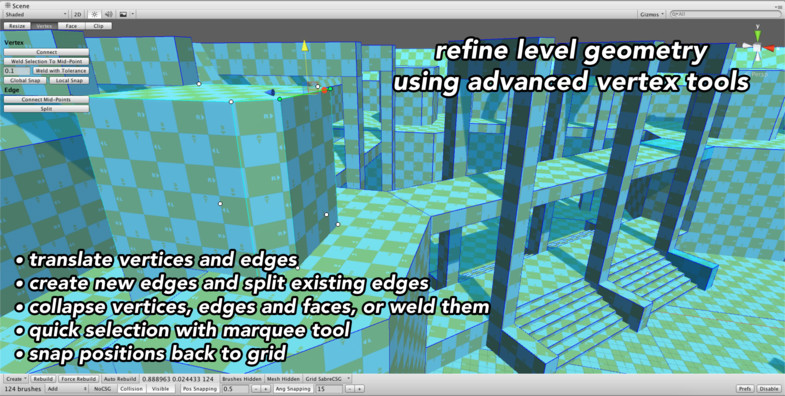Click center cube of orientation gizmo

point(757,48)
